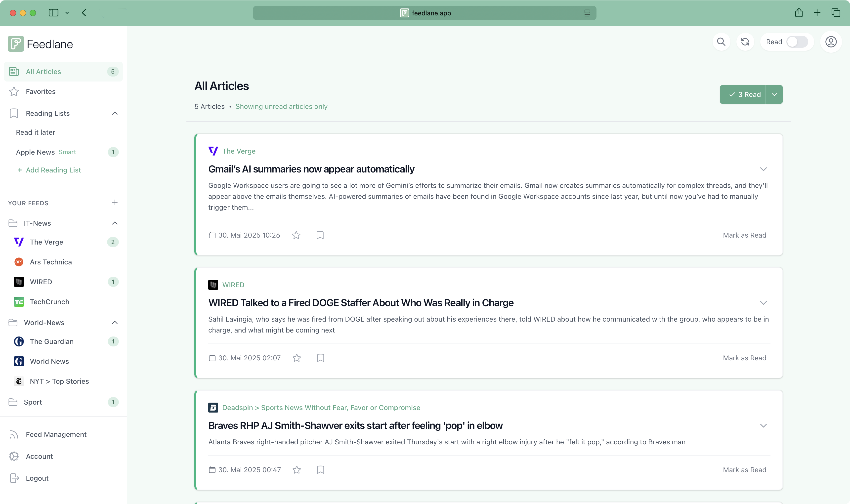Collapse the World-News folder
850x504 pixels.
[x=115, y=323]
